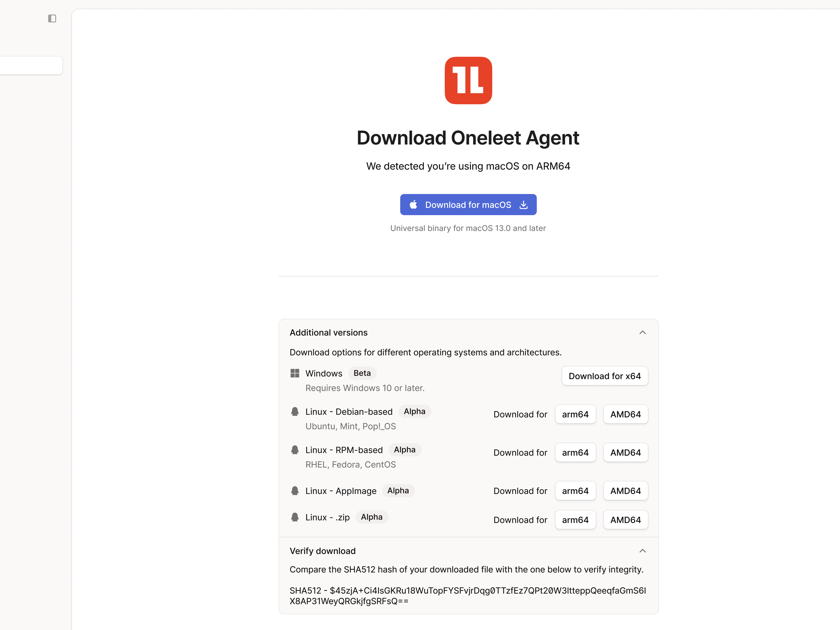Click the Linux penguin icon for RPM-based
Image resolution: width=840 pixels, height=630 pixels.
(295, 450)
